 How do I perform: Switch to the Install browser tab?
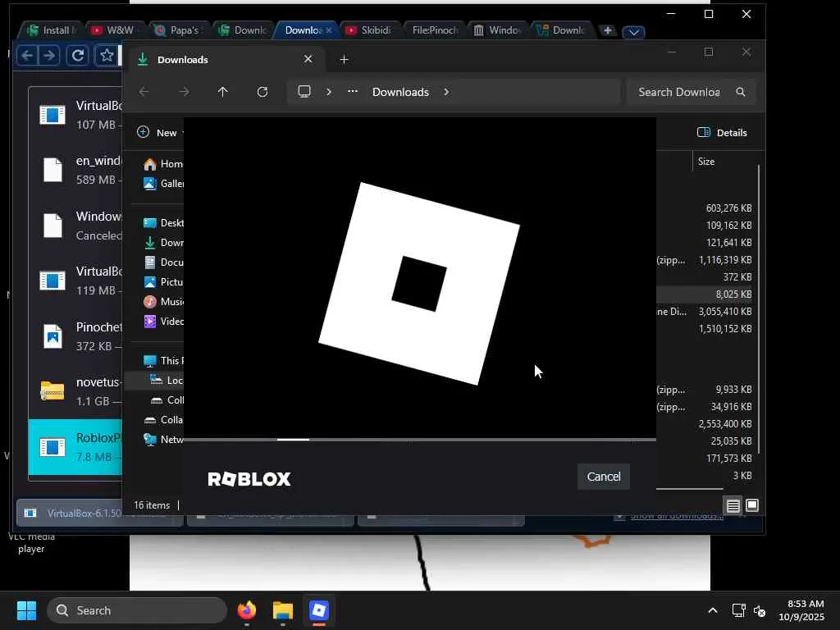click(x=52, y=30)
